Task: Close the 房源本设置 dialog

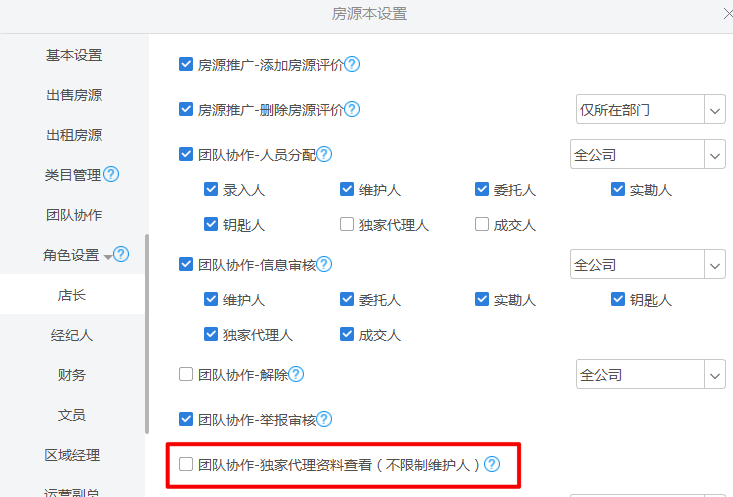Action: click(728, 14)
